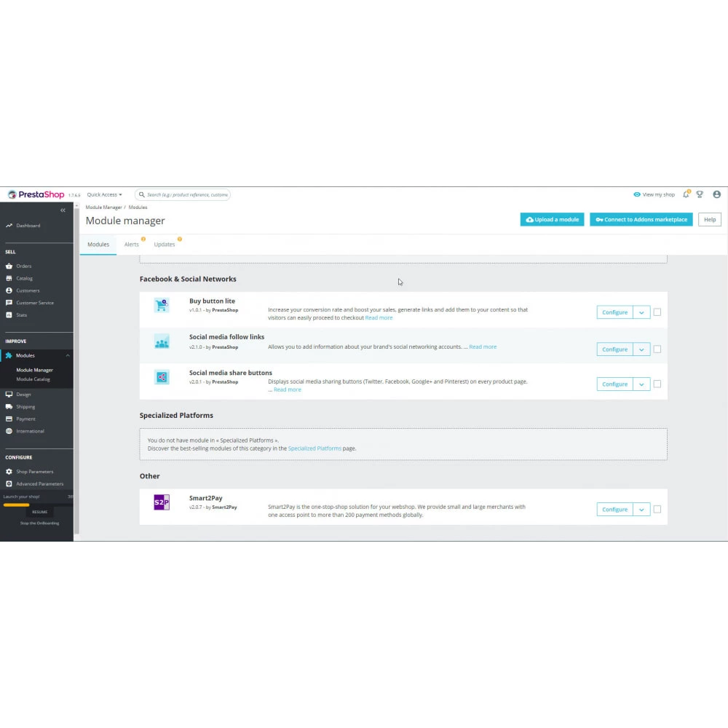Switch to the Modules tab

(98, 244)
